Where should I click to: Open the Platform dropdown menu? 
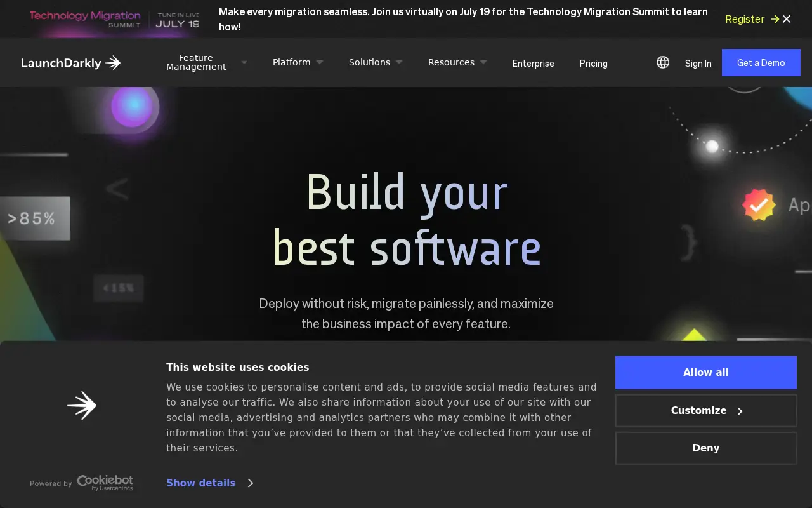pos(298,62)
